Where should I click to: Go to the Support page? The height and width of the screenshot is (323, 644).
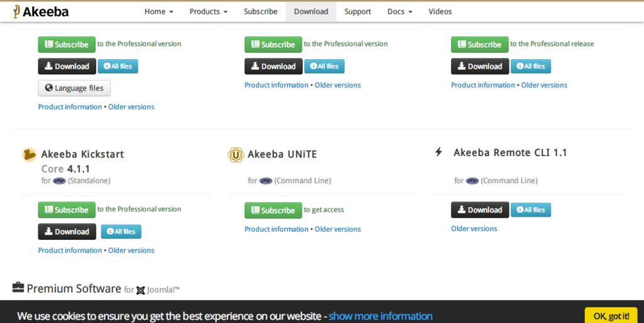[357, 11]
